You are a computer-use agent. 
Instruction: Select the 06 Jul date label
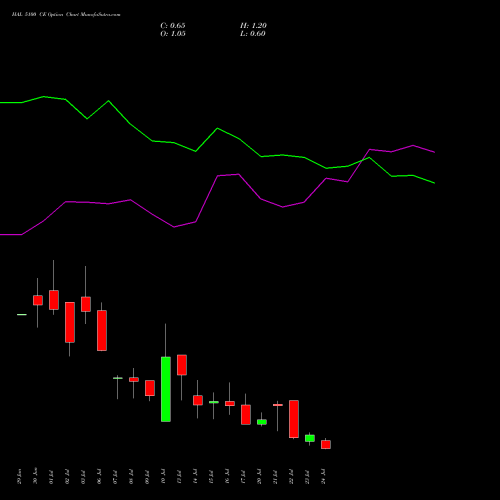tap(99, 477)
